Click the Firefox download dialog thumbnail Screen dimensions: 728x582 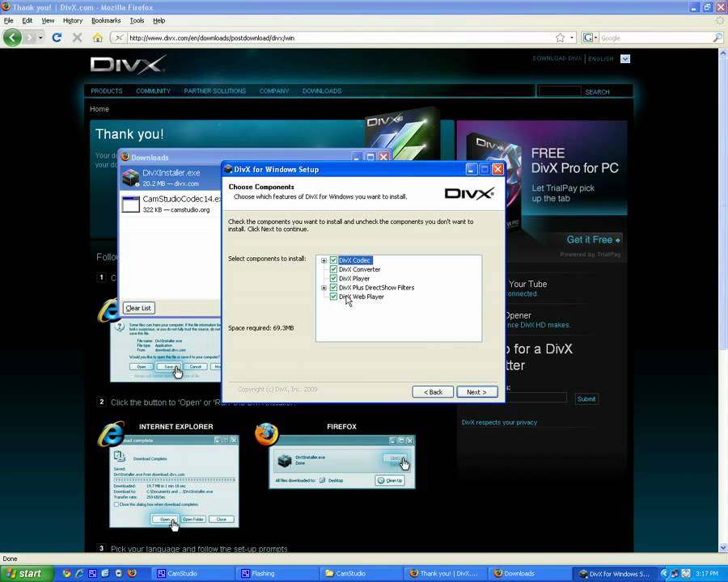pyautogui.click(x=342, y=462)
